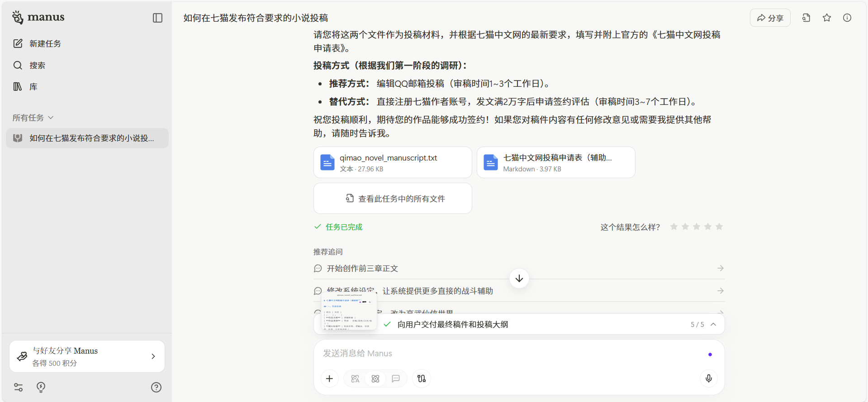This screenshot has width=868, height=402.
Task: Collapse the 5/5 task progress panel
Action: click(713, 324)
